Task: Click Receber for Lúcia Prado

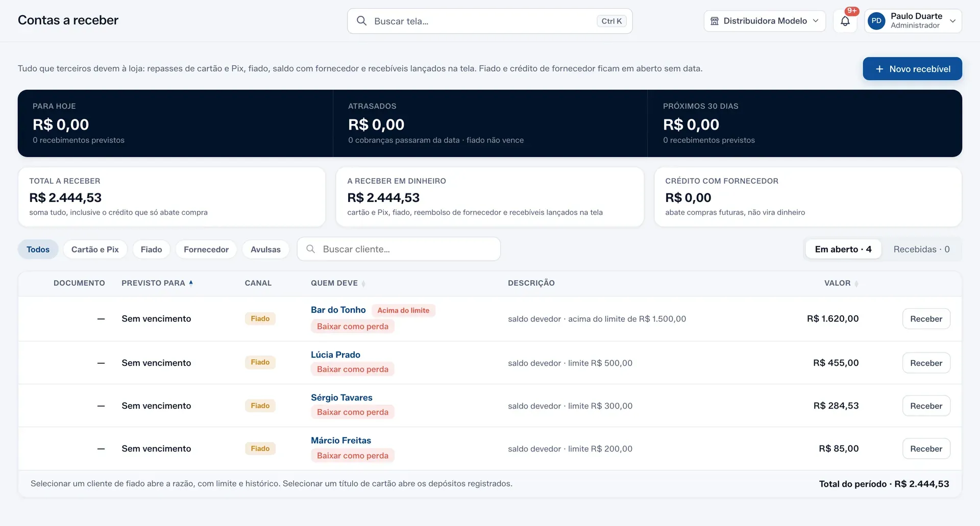Action: (926, 363)
